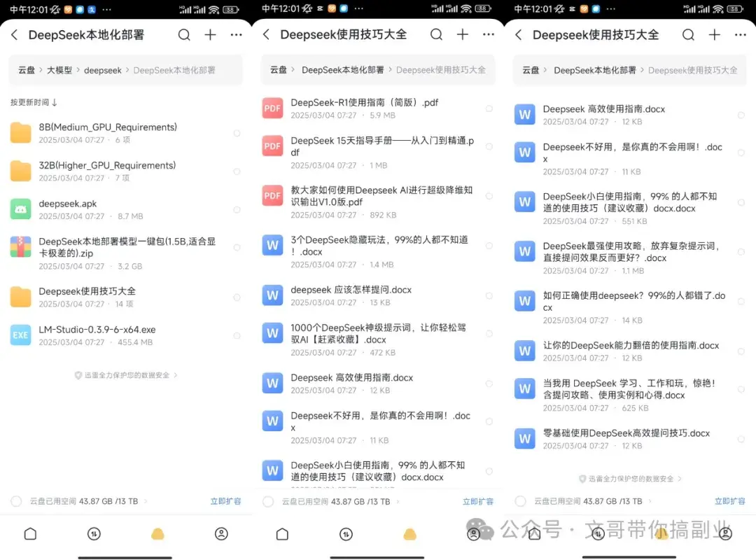Tap the EXE icon for LM-Studio-0.3.9-6-x64.exe
This screenshot has height=560, width=756.
[21, 335]
